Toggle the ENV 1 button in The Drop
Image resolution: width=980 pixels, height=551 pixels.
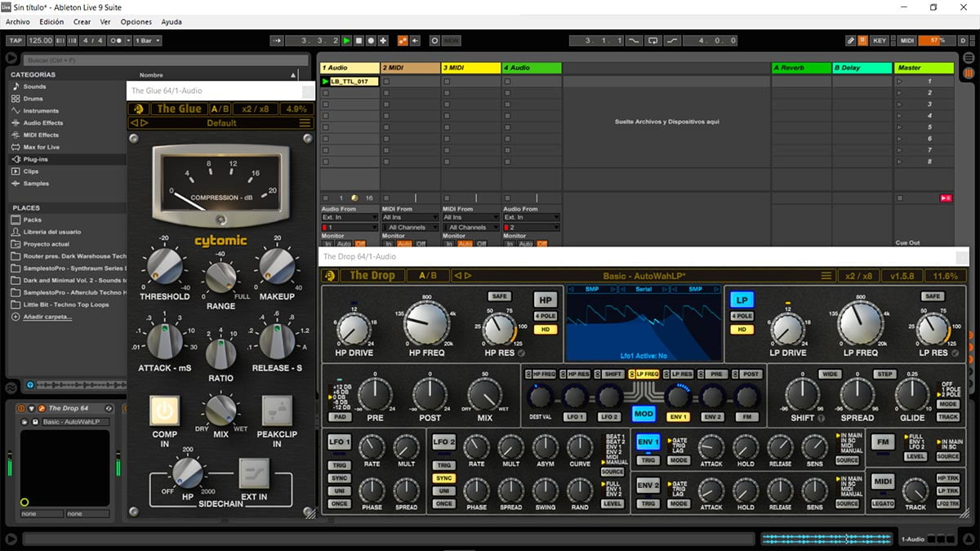(648, 442)
